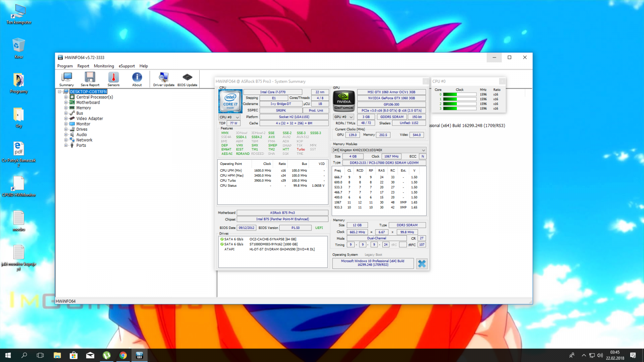Viewport: 644px width, 362px height.
Task: Open the GPU #0 selector dropdown
Action: [x=344, y=117]
